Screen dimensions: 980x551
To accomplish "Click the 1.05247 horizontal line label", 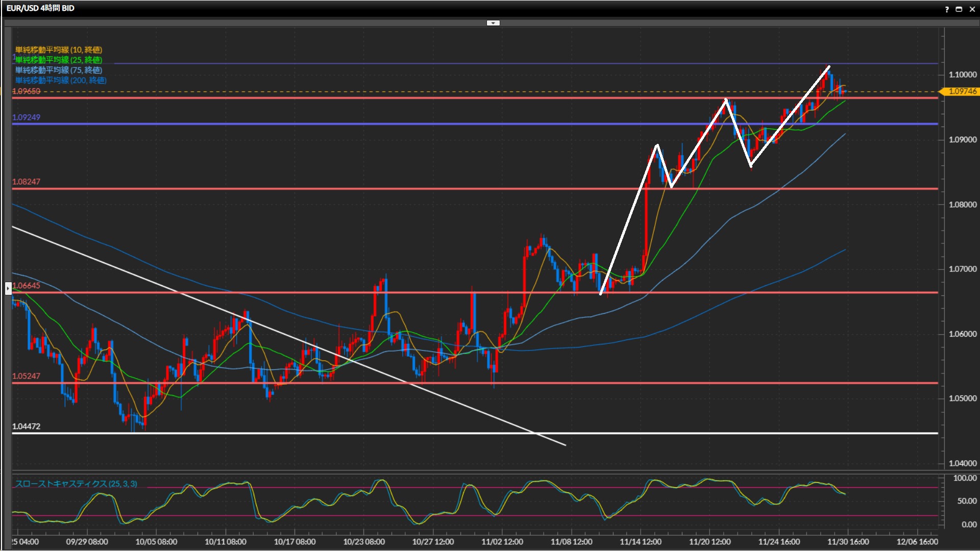I will coord(26,376).
